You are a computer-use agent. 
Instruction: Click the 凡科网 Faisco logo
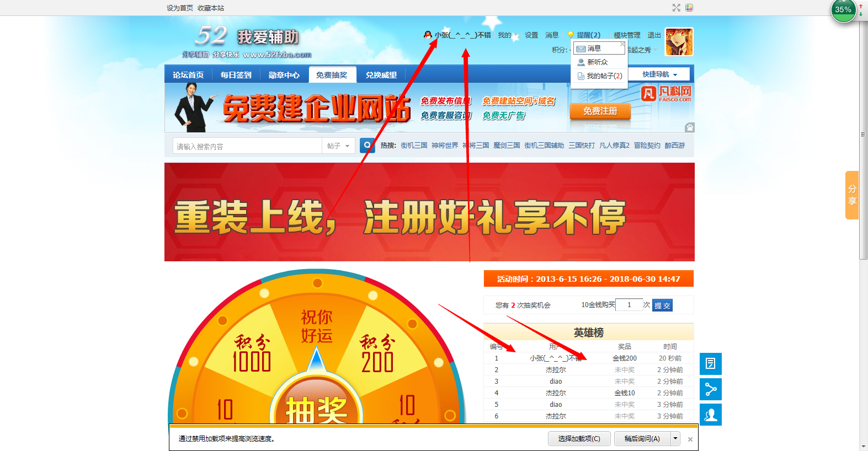(666, 93)
